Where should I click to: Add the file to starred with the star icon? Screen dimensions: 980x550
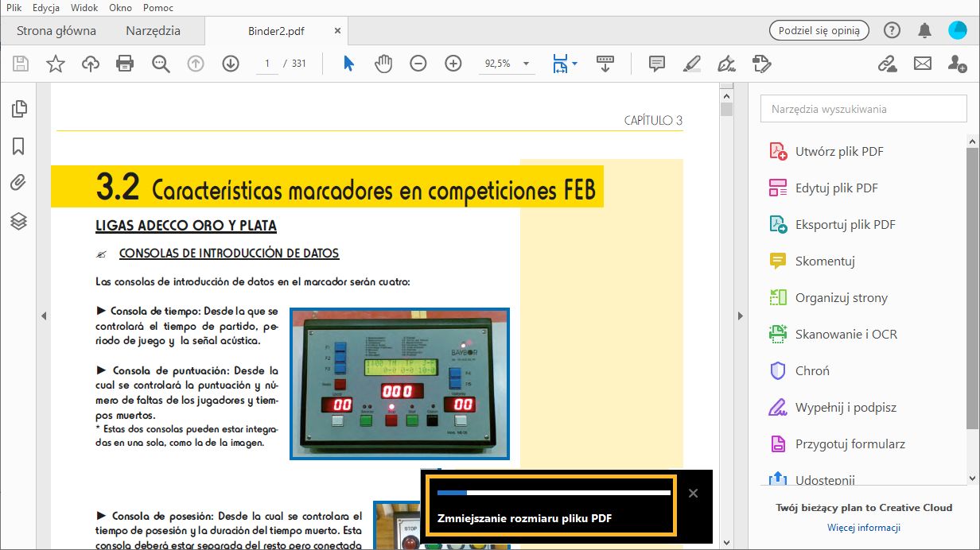[x=56, y=64]
